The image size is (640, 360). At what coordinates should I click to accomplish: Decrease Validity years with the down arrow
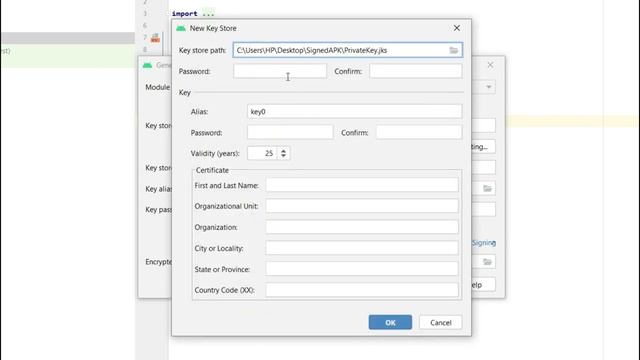tap(283, 156)
